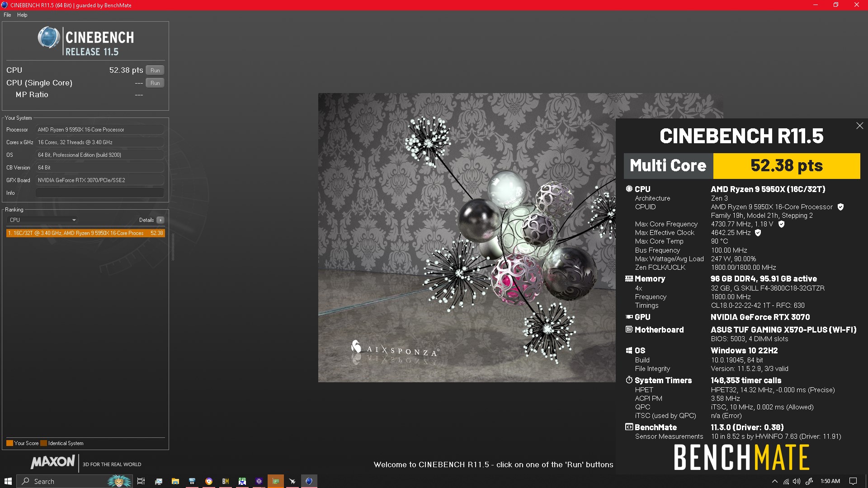The image size is (868, 488).
Task: Open the airplane icon taskbar app
Action: (x=292, y=481)
